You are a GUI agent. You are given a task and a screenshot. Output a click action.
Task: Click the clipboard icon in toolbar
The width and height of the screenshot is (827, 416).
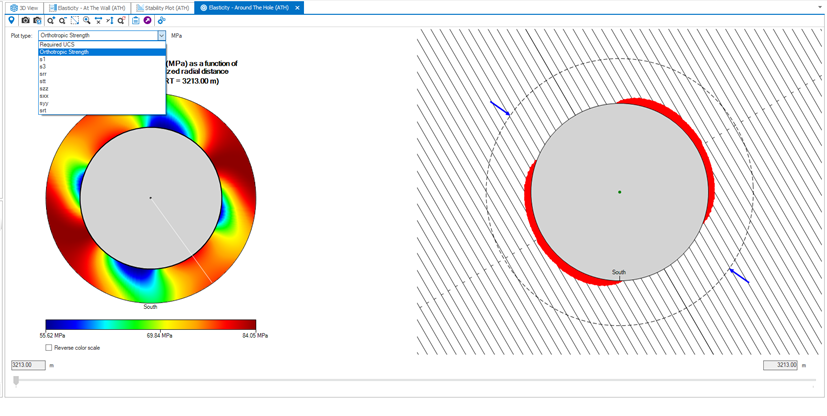135,20
